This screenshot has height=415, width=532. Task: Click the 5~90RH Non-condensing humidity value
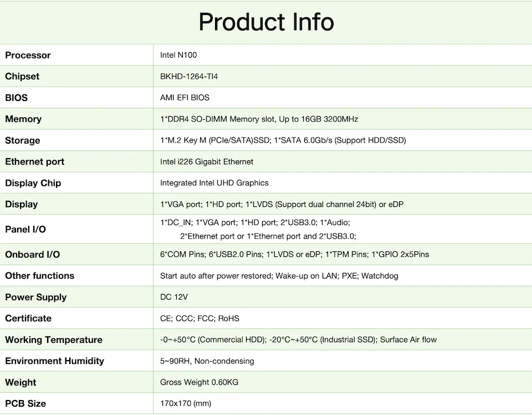[x=207, y=361]
